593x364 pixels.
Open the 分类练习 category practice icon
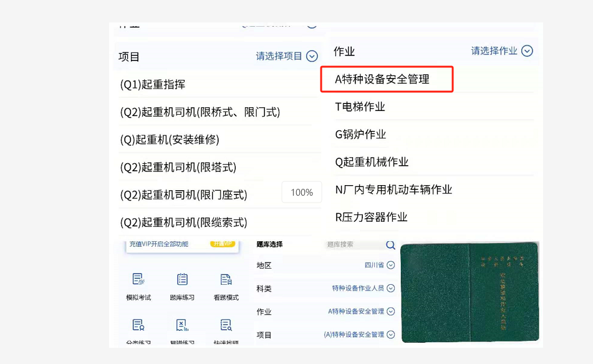(x=138, y=325)
